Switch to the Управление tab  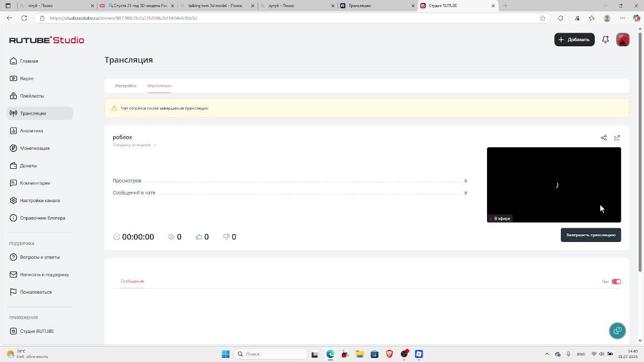point(159,85)
